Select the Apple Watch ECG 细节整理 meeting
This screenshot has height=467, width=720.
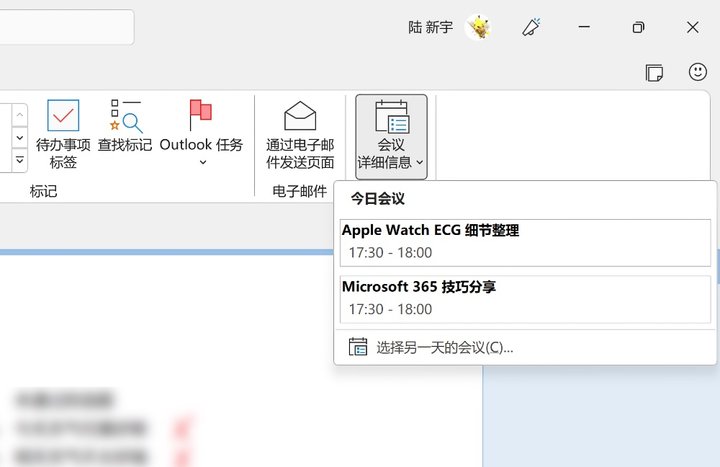point(525,242)
